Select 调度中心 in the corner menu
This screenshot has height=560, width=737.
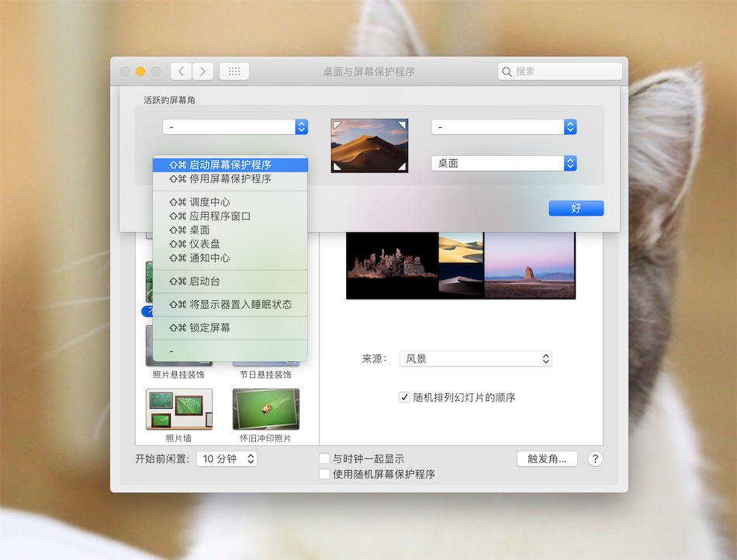pyautogui.click(x=230, y=202)
